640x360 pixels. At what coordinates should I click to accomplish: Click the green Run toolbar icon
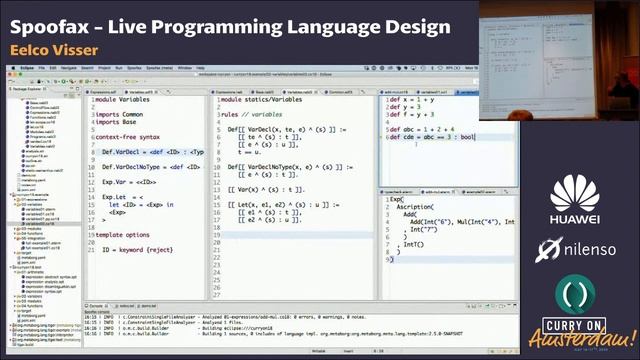pos(64,82)
